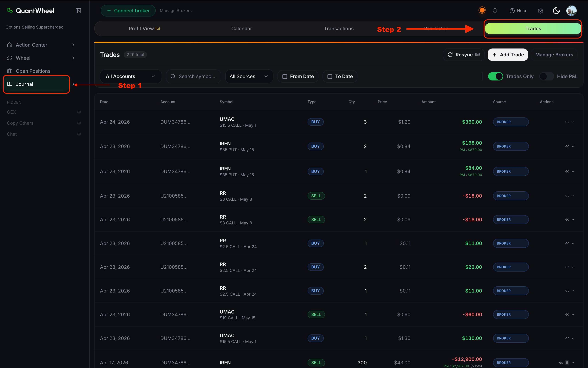588x368 pixels.
Task: Click link icon for UMAC $130.00 row
Action: tap(567, 338)
